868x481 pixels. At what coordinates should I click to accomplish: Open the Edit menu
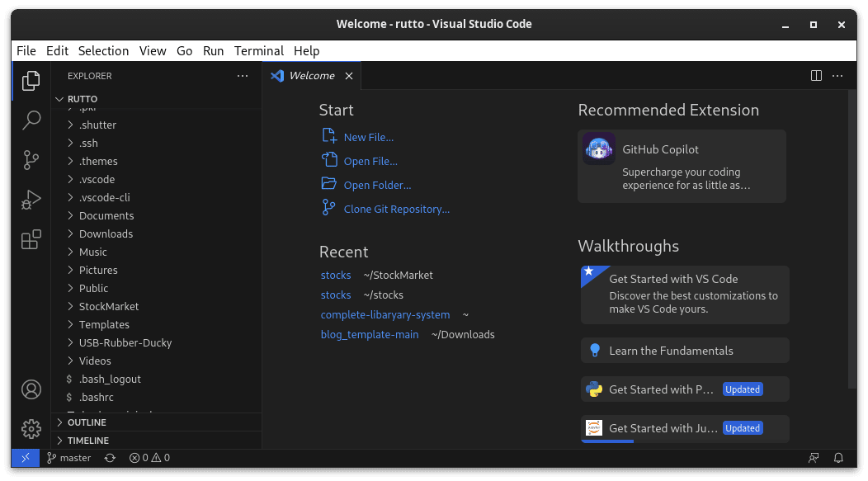(57, 51)
